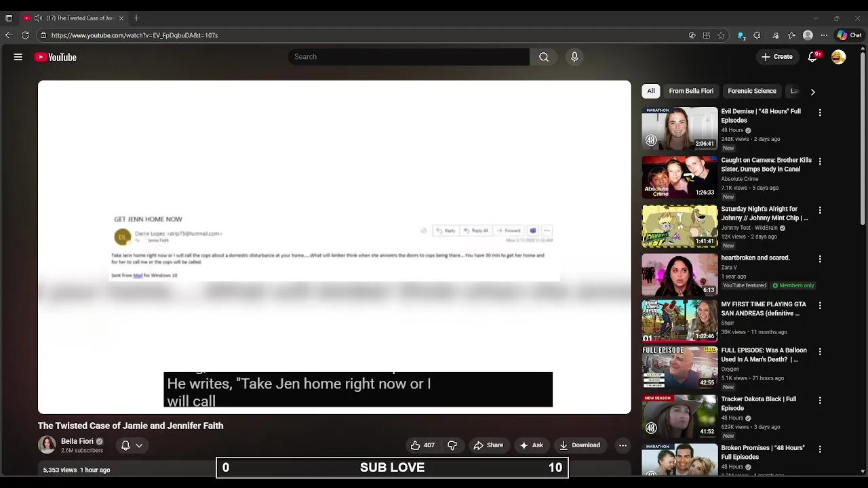
Task: Open Tracker Dakota Black Full Episode title
Action: click(x=758, y=403)
